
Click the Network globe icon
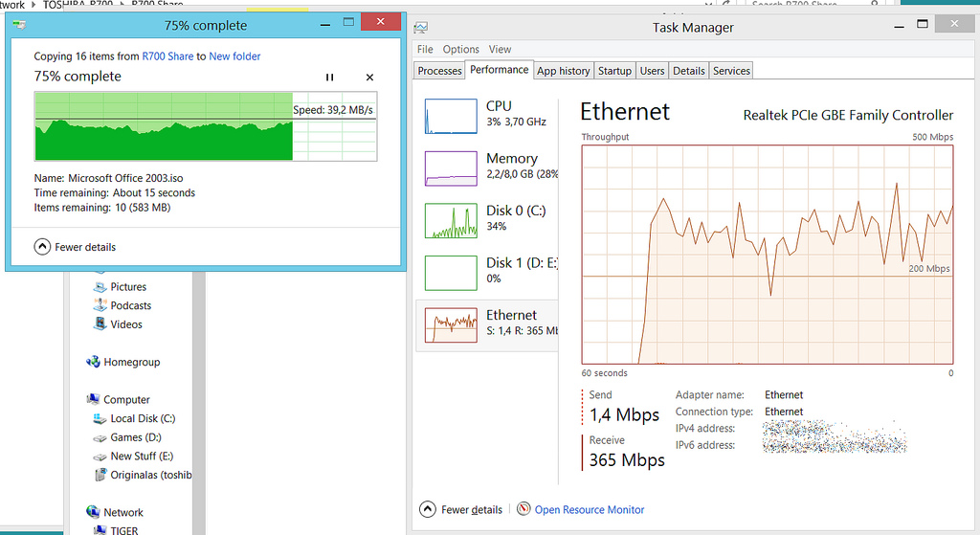pos(93,511)
